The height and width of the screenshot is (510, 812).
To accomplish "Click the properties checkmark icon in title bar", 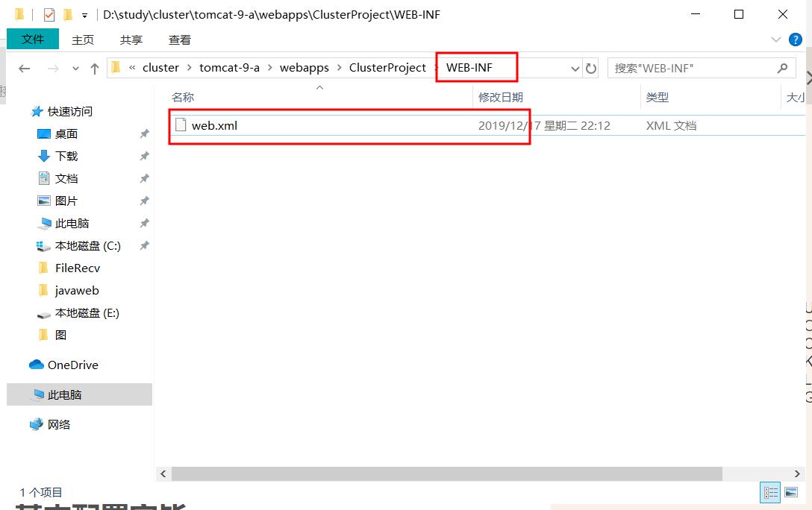I will tap(49, 15).
